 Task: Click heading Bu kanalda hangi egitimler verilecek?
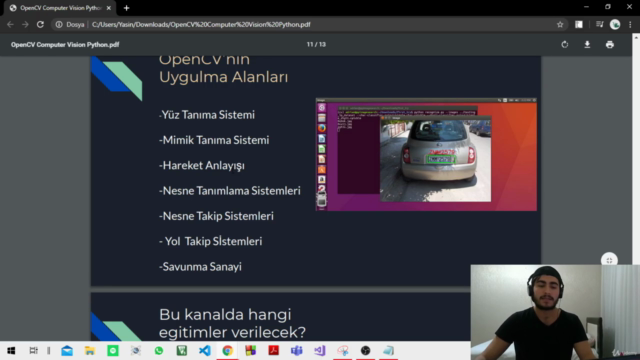(x=232, y=323)
